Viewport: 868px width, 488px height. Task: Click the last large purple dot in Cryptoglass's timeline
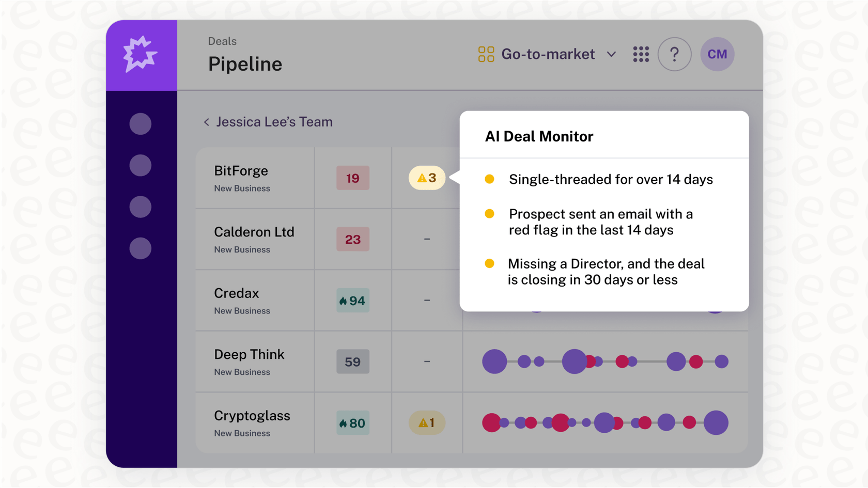716,423
